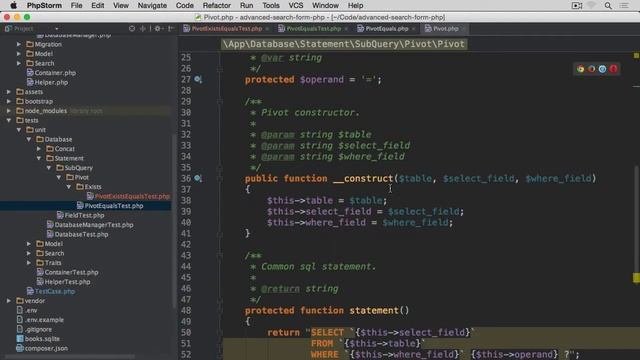Open the VCS menu
The height and width of the screenshot is (360, 640).
[x=296, y=6]
